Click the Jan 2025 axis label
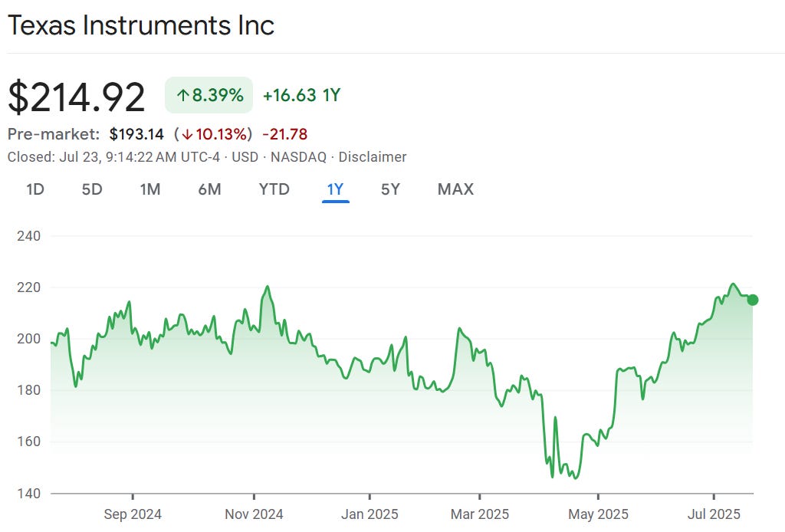Image resolution: width=785 pixels, height=532 pixels. point(370,514)
